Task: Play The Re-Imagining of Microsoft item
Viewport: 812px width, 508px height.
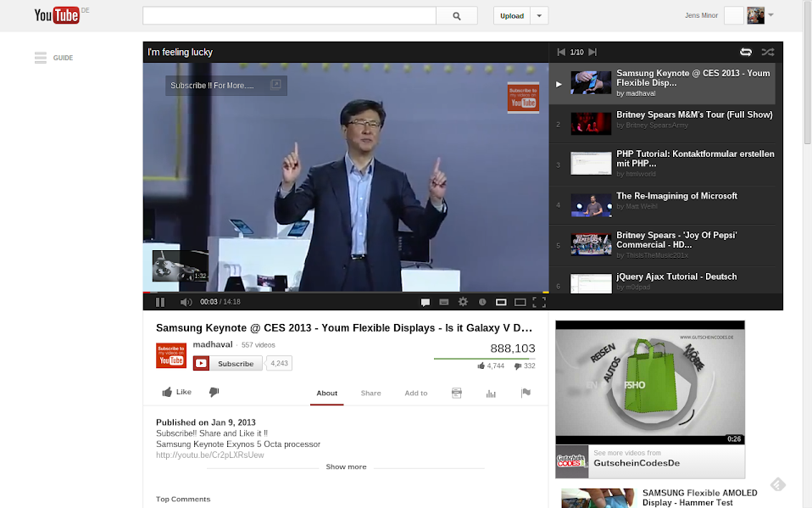Action: pyautogui.click(x=662, y=204)
